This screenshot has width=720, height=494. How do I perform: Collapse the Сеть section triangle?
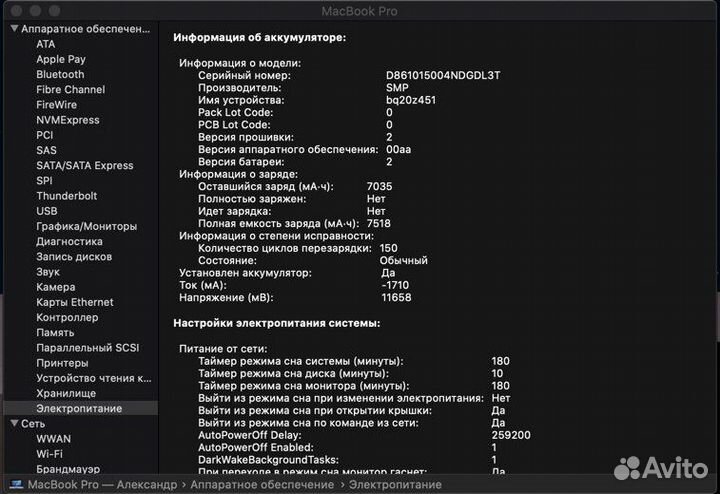tap(14, 423)
